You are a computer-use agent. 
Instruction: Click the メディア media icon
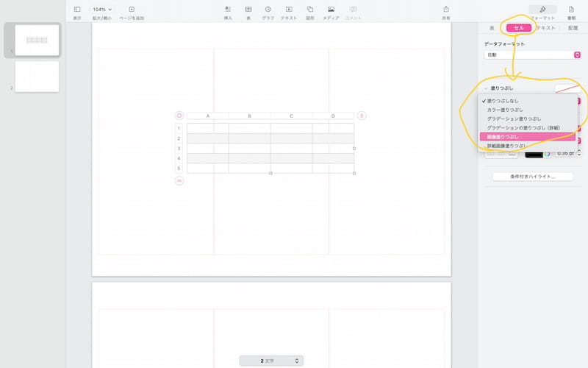click(x=331, y=9)
